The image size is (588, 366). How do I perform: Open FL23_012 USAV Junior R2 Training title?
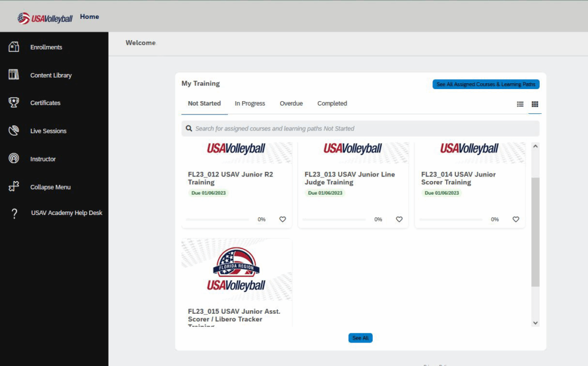(x=231, y=178)
